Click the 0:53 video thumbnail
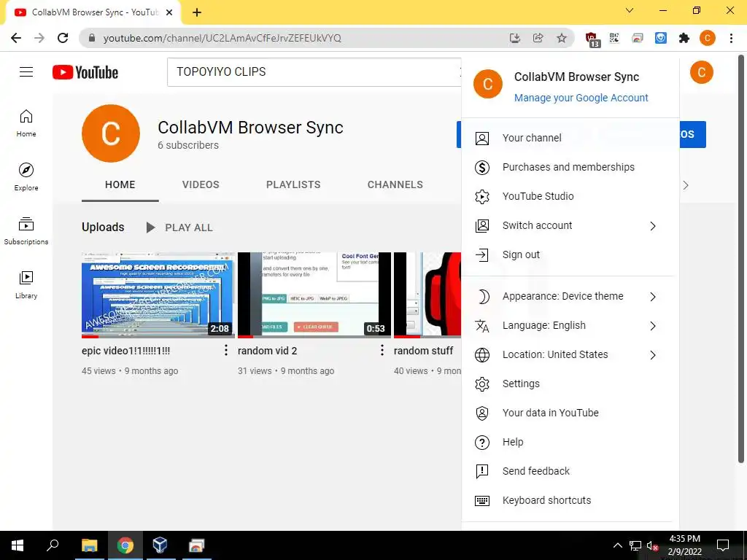Image resolution: width=747 pixels, height=560 pixels. pyautogui.click(x=314, y=295)
